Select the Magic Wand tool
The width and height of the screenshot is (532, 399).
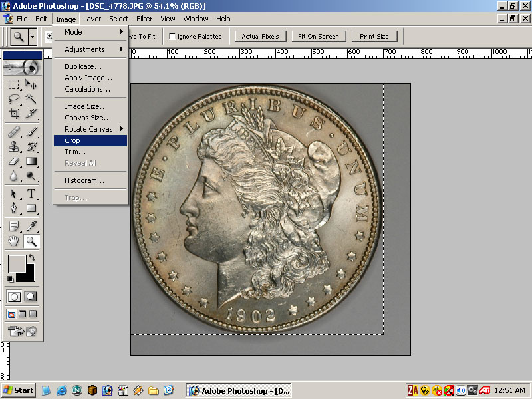[31, 98]
